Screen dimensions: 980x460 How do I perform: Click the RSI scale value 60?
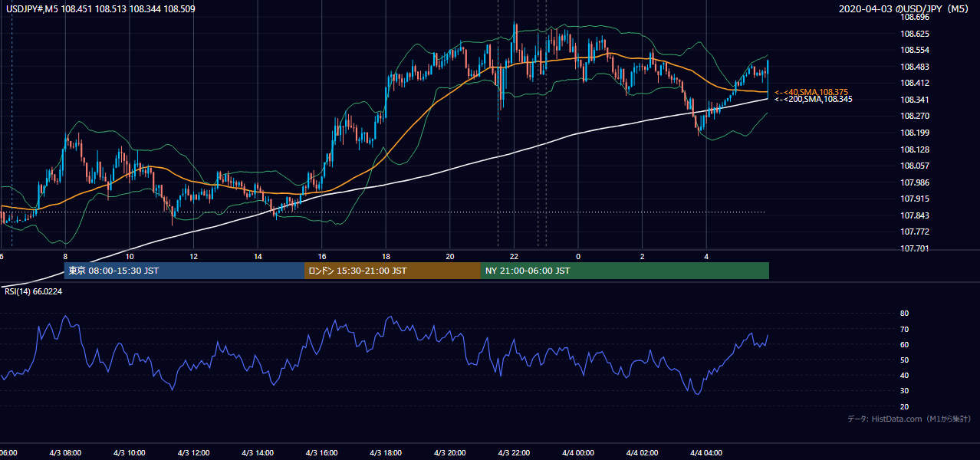click(x=904, y=345)
